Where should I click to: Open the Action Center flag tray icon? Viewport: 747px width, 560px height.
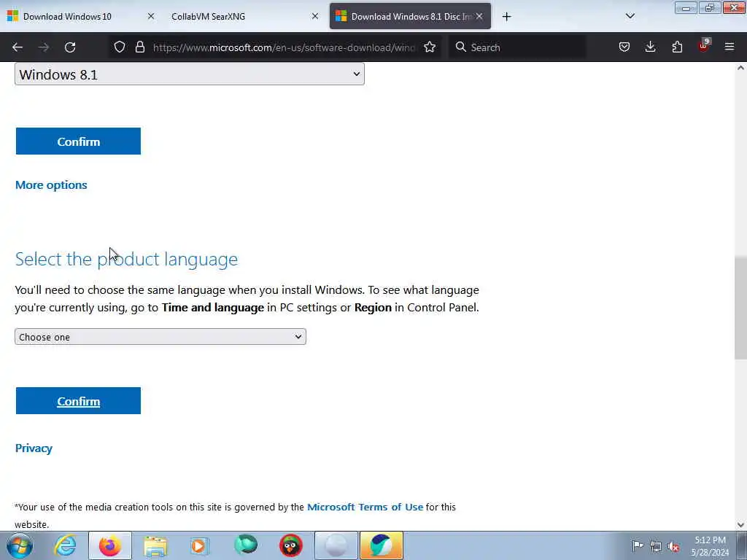click(638, 545)
